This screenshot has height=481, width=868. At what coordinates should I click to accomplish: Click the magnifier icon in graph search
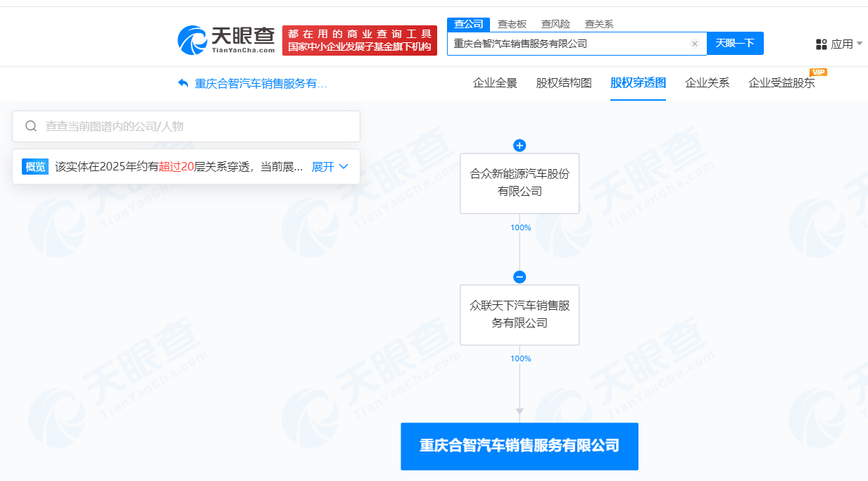point(31,126)
